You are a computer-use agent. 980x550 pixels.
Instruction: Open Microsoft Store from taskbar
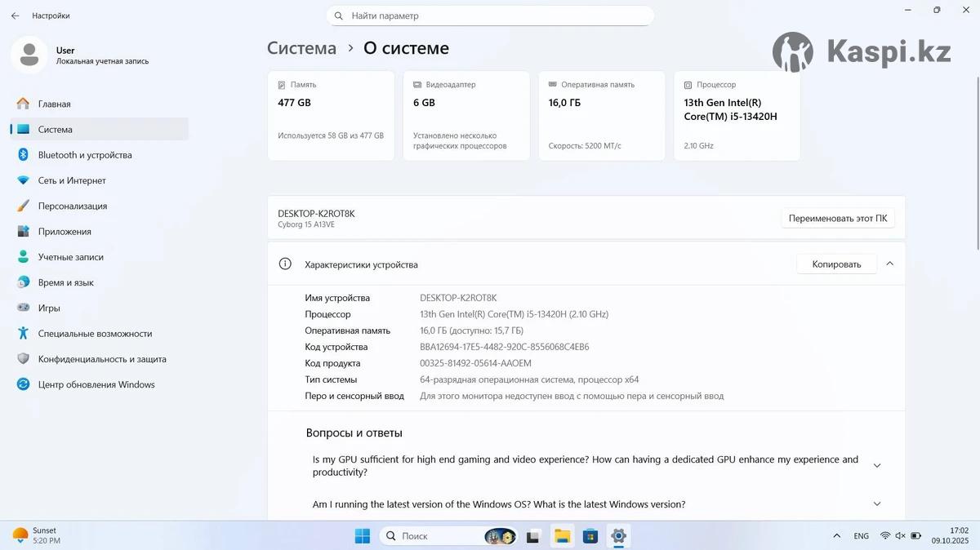click(590, 536)
